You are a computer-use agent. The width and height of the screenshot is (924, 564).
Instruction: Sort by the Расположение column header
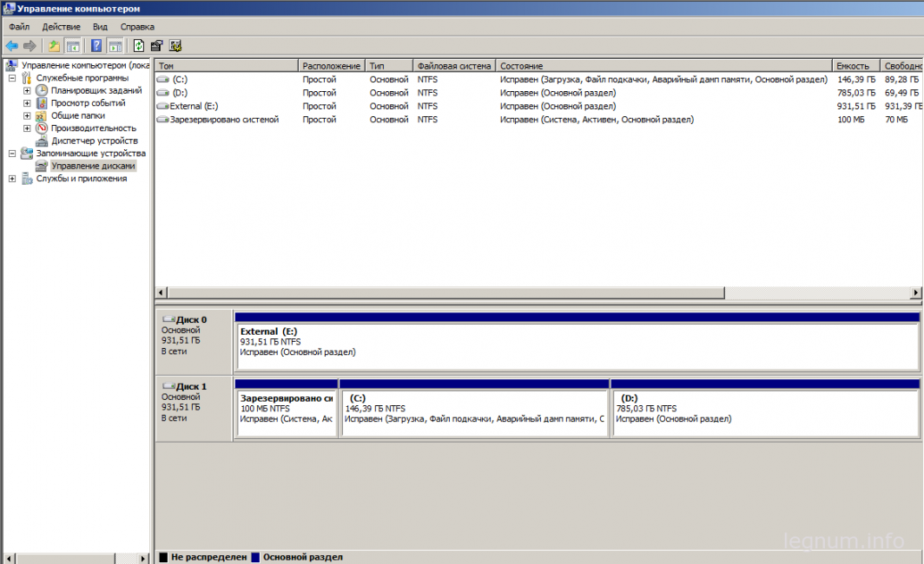pos(331,66)
